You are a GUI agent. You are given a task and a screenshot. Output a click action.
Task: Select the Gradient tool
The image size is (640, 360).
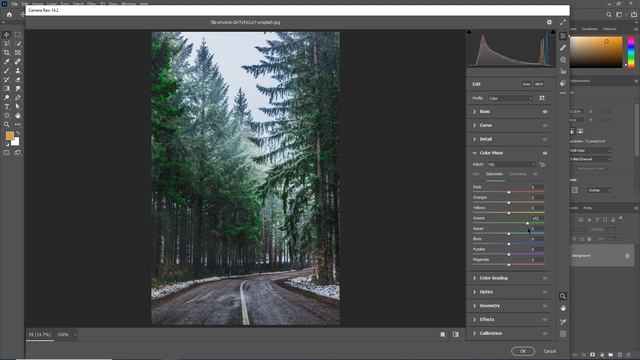[x=7, y=89]
